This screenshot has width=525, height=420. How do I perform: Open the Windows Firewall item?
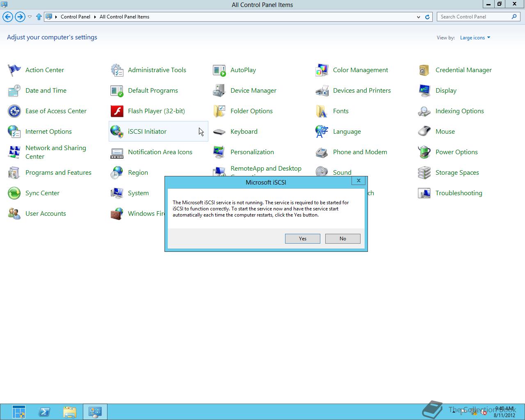tap(146, 214)
